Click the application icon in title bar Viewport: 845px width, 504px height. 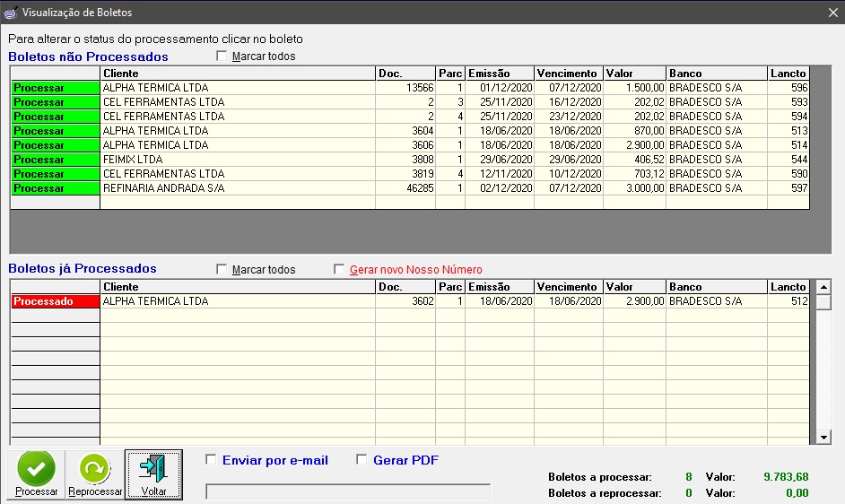pyautogui.click(x=11, y=12)
